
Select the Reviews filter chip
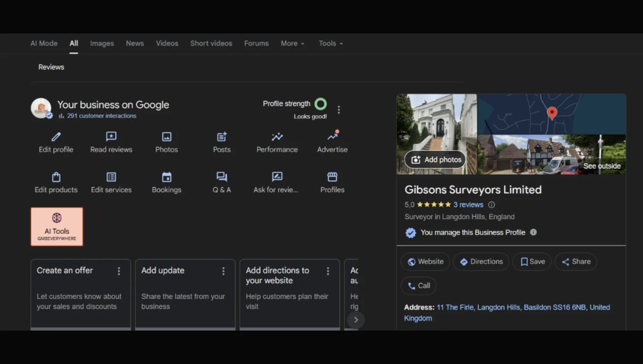51,67
